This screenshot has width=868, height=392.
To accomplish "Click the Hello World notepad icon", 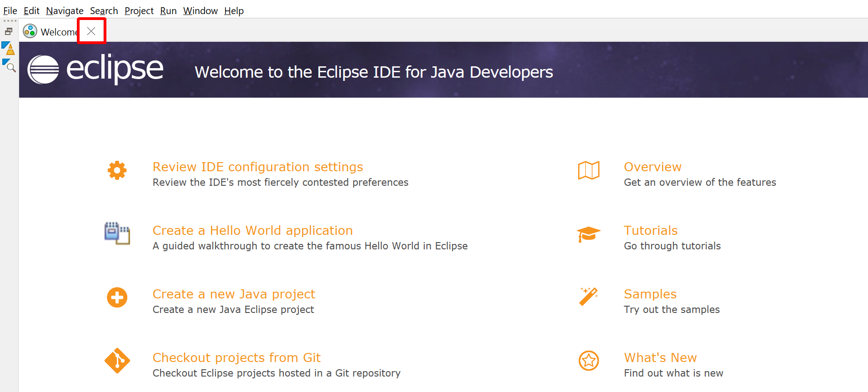I will pyautogui.click(x=117, y=233).
